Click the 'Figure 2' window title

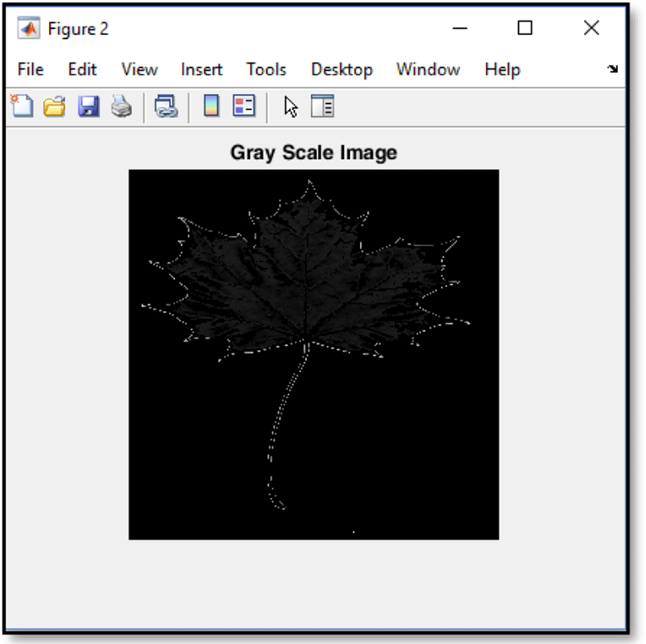click(78, 29)
